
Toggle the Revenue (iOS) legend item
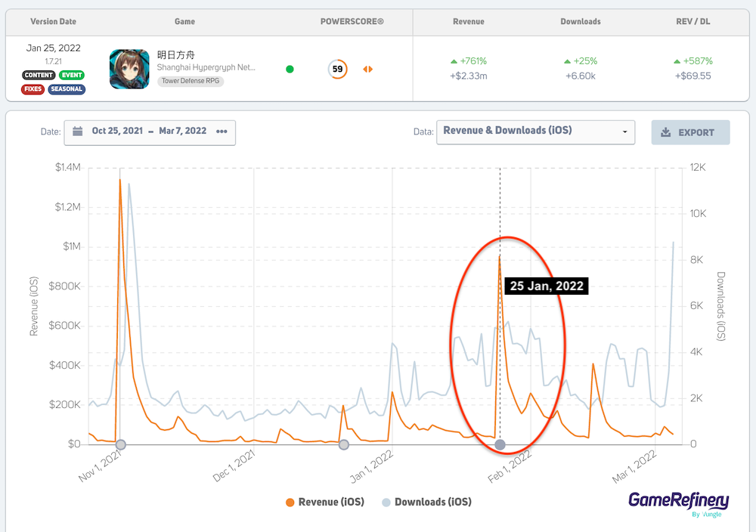point(324,502)
